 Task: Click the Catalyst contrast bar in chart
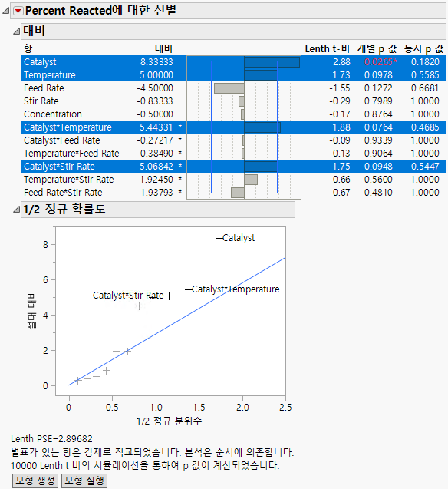[x=272, y=62]
